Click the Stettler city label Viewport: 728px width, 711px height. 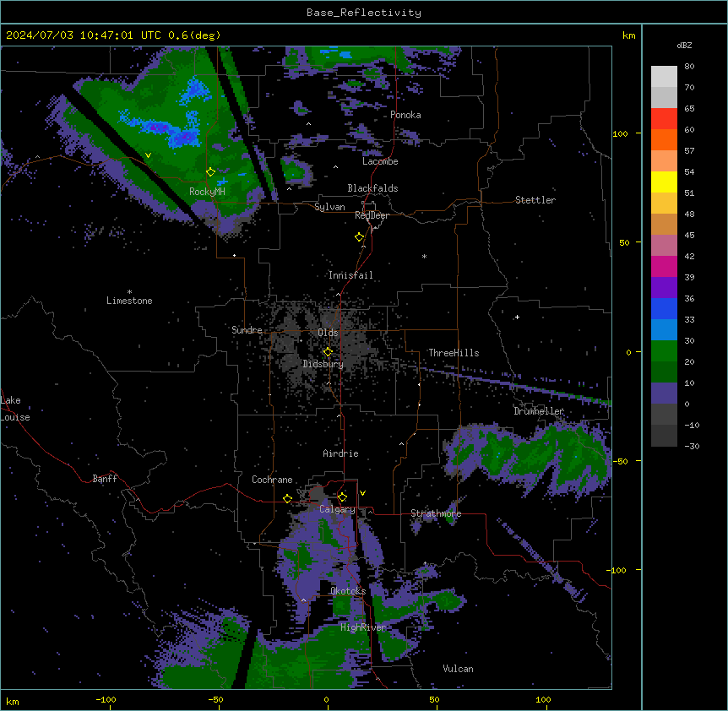click(535, 200)
